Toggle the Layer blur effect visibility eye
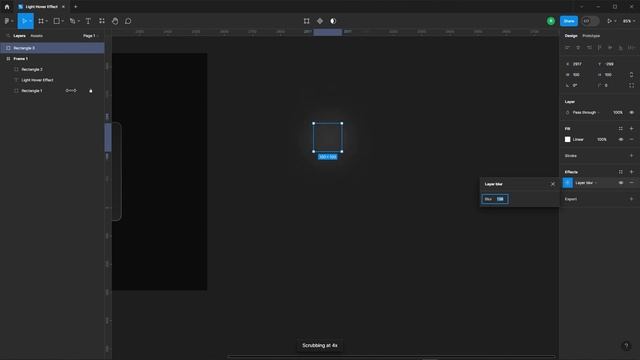 coord(621,183)
